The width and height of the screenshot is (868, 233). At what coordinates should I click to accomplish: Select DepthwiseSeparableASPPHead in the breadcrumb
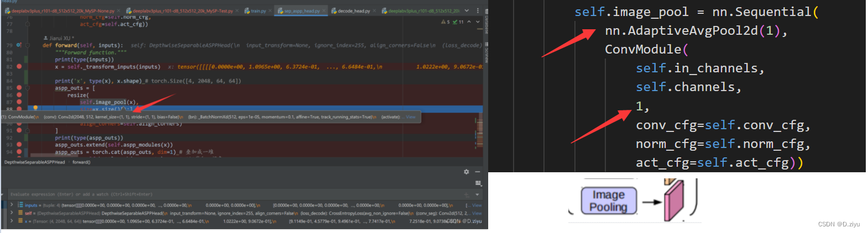[x=35, y=162]
